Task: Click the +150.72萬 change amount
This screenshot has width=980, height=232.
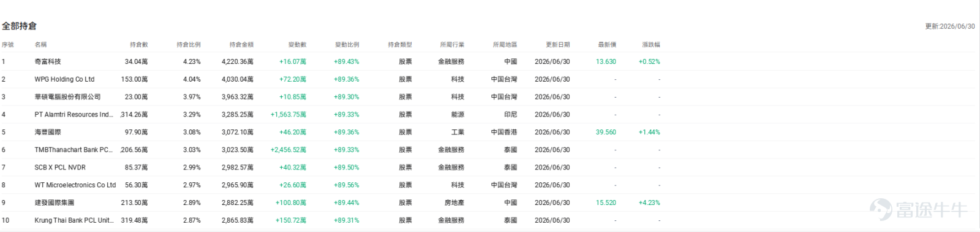Action: point(291,220)
